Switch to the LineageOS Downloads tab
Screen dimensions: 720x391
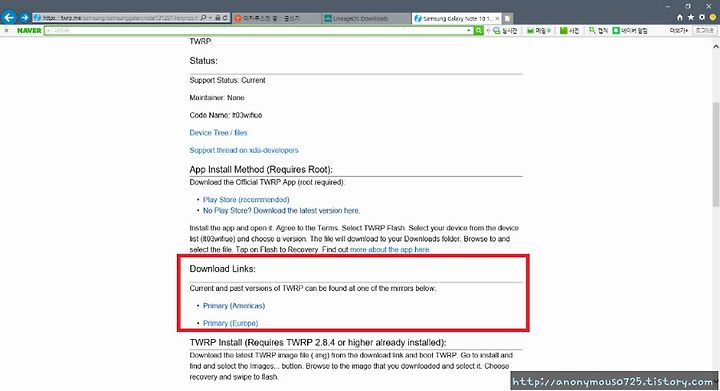(366, 18)
